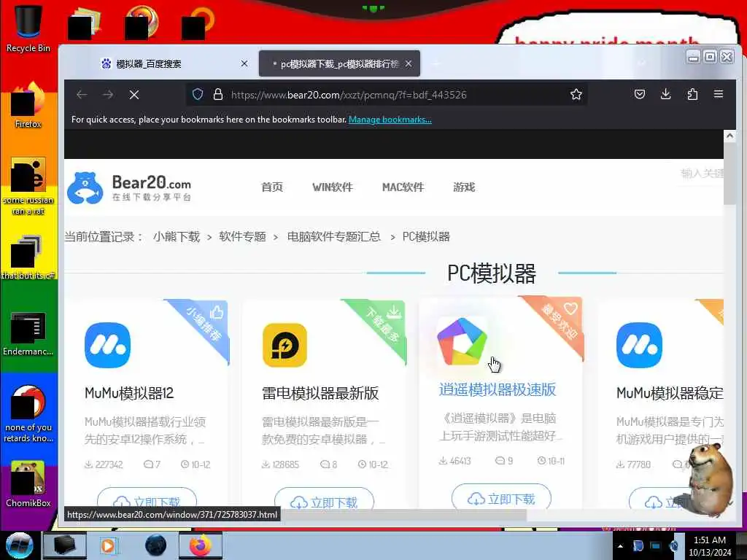Open the 'none of you retards kno...' desktop icon
This screenshot has height=560, width=747.
(x=28, y=414)
